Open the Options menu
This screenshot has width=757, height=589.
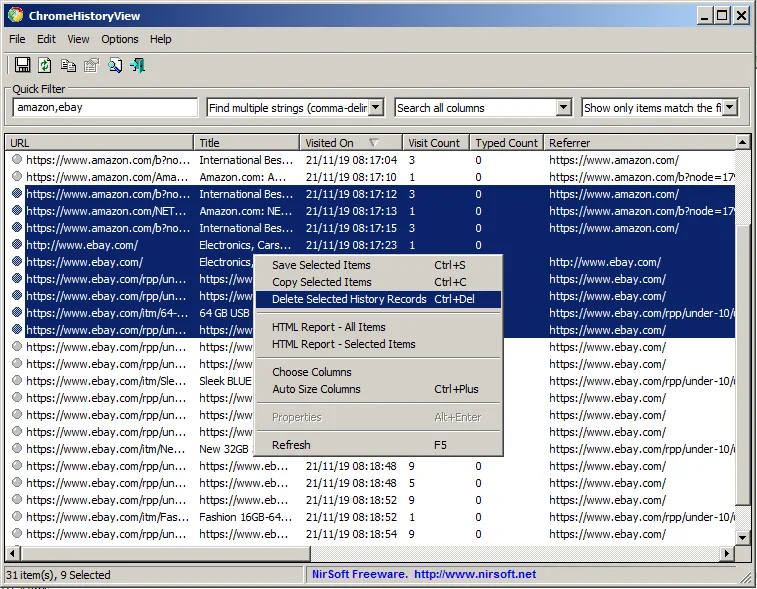pos(120,39)
